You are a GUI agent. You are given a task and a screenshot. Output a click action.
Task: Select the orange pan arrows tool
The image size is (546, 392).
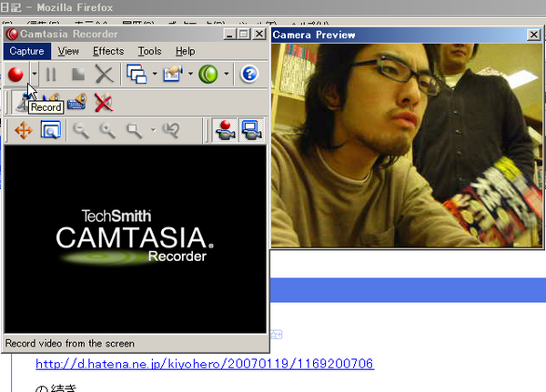click(24, 131)
